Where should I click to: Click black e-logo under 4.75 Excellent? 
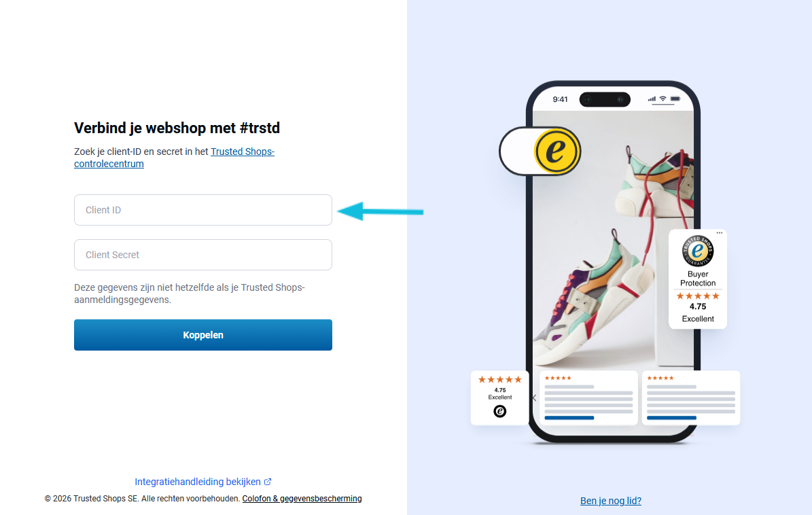click(499, 411)
